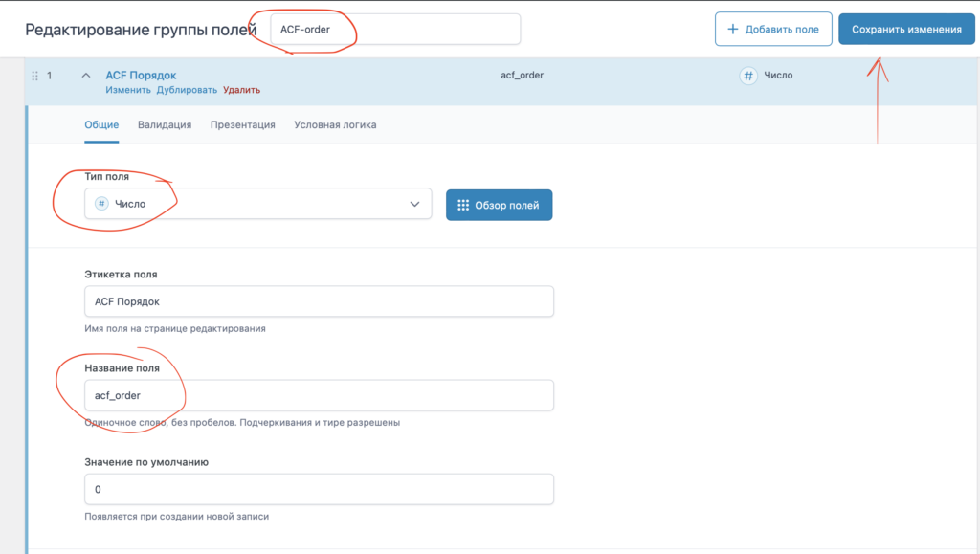
Task: Click the Название поля input with acf_order
Action: [319, 395]
